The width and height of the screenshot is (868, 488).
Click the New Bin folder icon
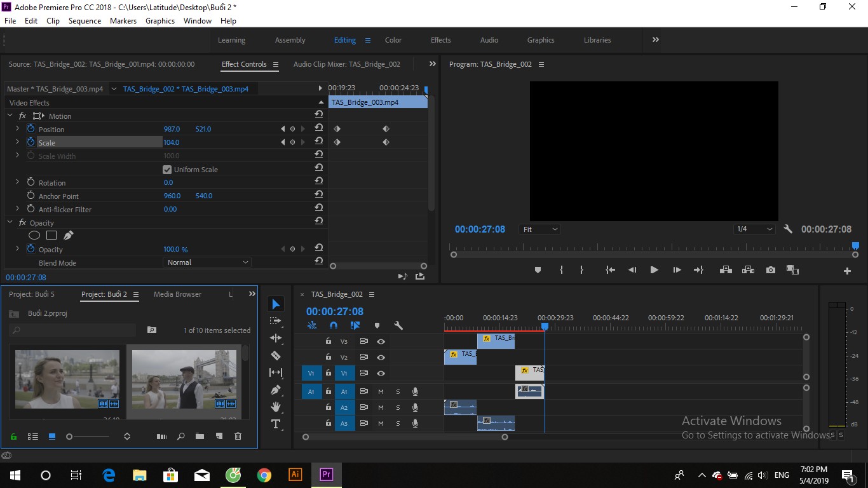200,437
